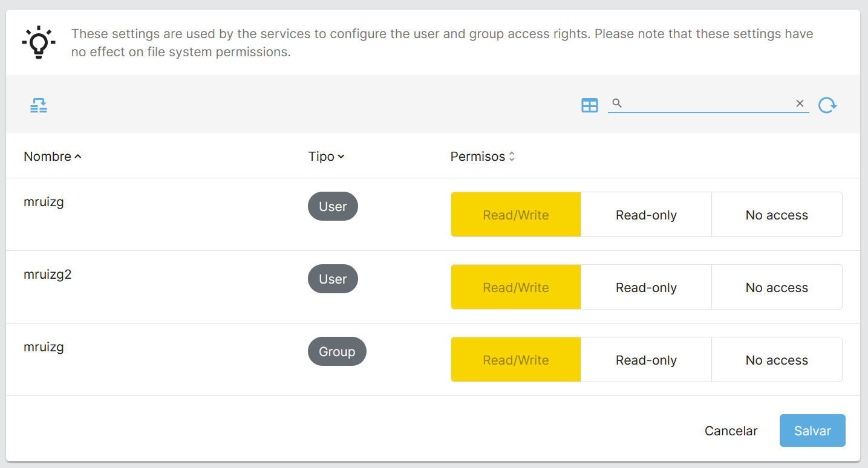Toggle the Permisos column sort arrows
The height and width of the screenshot is (468, 868).
pos(512,157)
